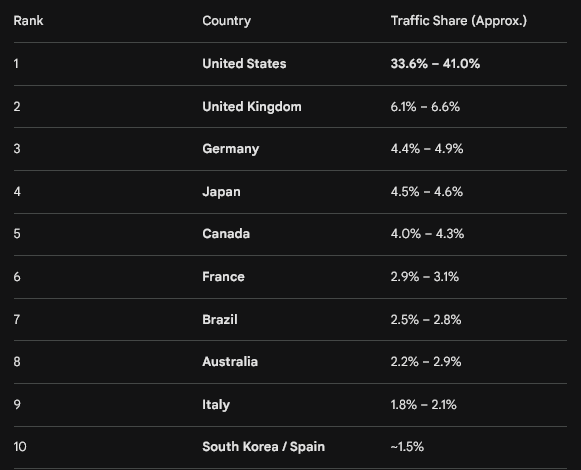Screen dimensions: 581x470
Task: Click the 2.2% – 2.9% share value
Action: pos(426,362)
